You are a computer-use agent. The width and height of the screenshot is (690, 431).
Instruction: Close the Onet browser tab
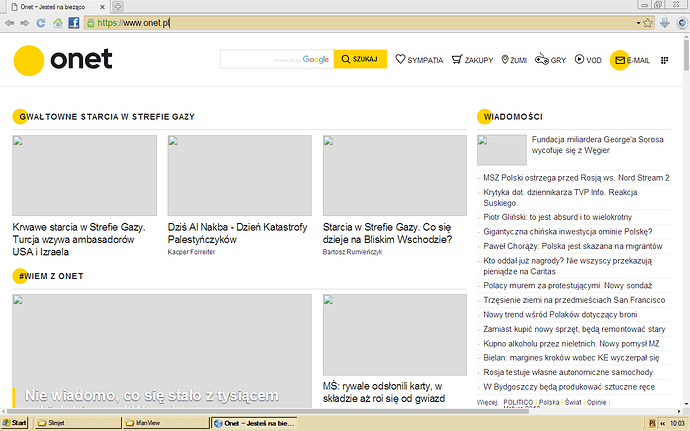pos(102,7)
